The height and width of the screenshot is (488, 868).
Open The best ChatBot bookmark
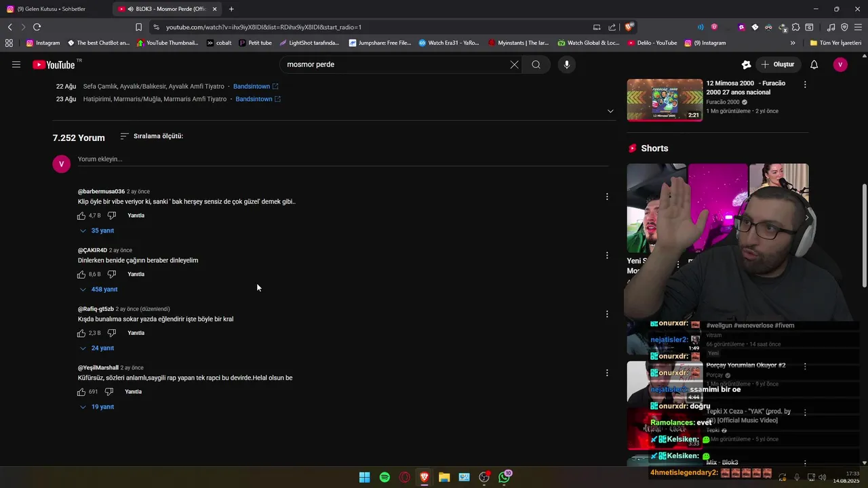(98, 43)
